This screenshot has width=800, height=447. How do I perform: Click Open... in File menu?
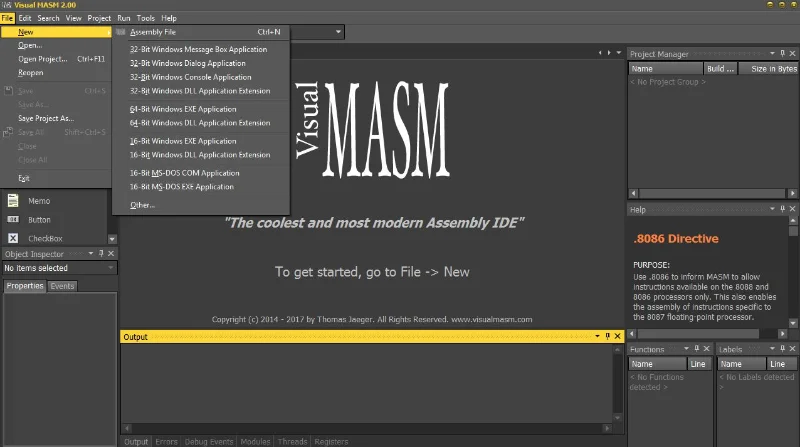coord(56,45)
